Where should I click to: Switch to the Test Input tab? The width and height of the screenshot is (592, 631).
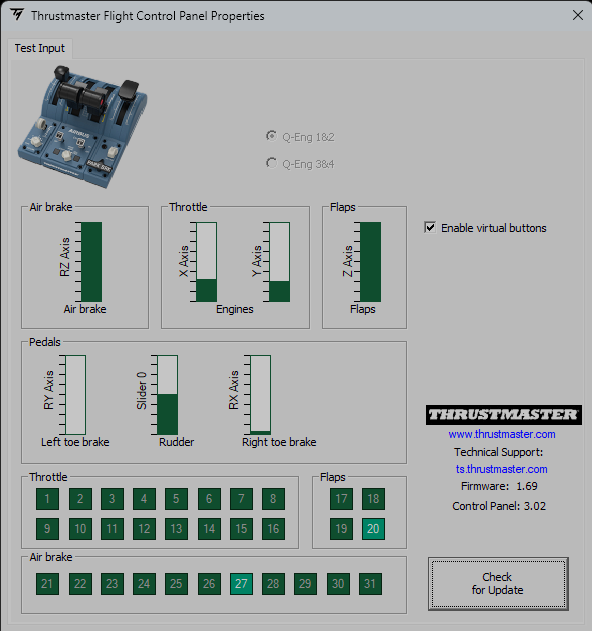[x=39, y=48]
